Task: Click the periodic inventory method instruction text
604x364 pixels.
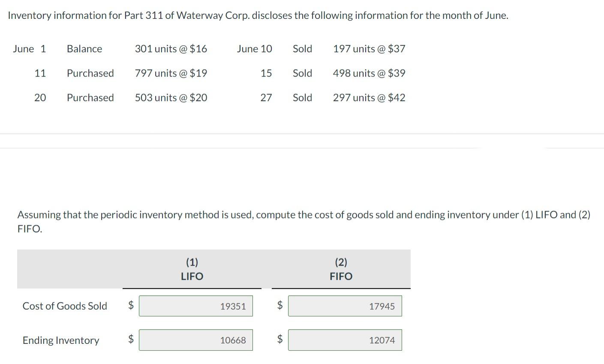Action: (303, 215)
